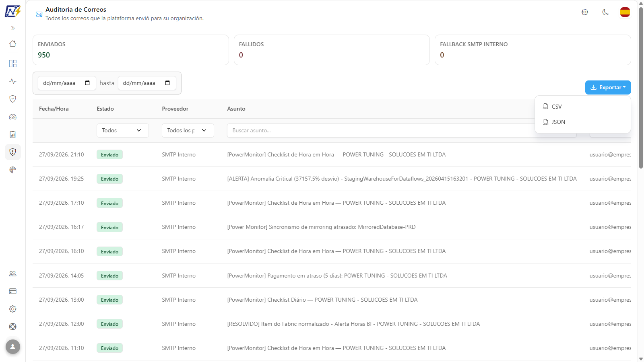The height and width of the screenshot is (362, 644).
Task: Open the support lifebuoy icon in sidebar
Action: coord(13,327)
